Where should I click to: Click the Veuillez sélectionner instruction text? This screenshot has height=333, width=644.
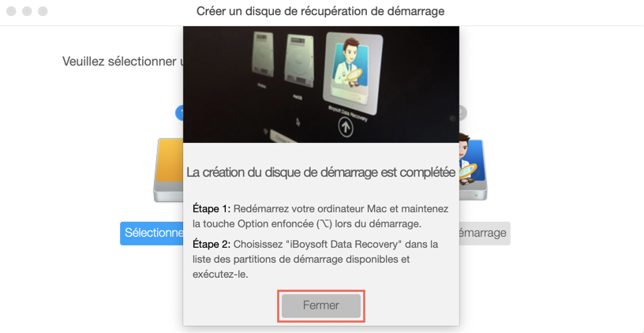click(x=123, y=62)
